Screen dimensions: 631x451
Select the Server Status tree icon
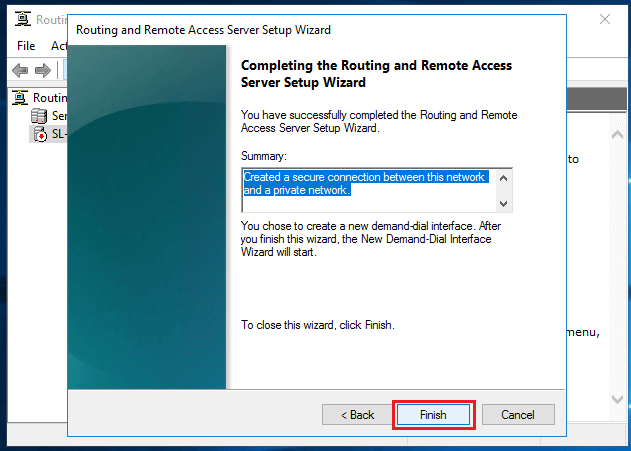point(39,116)
